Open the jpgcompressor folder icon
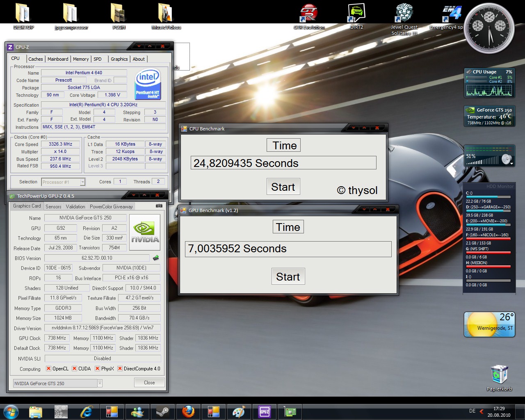Viewport: 525px width, 420px height. point(71,16)
